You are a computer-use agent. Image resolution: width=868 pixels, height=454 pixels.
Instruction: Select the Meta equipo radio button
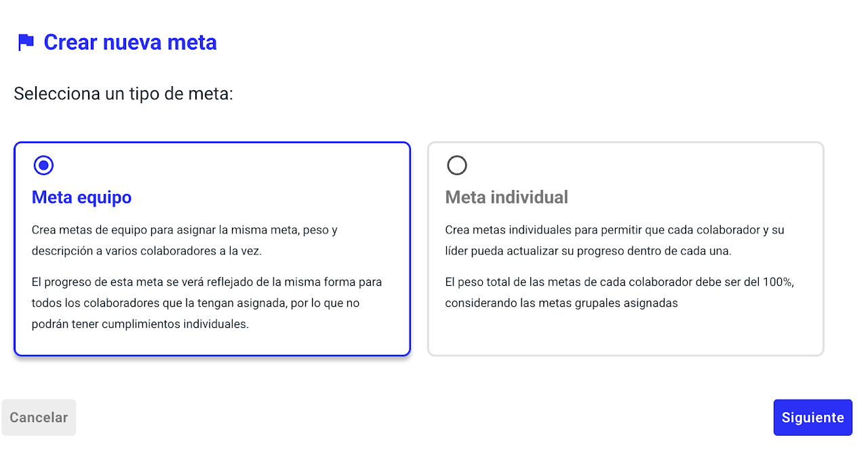[43, 165]
